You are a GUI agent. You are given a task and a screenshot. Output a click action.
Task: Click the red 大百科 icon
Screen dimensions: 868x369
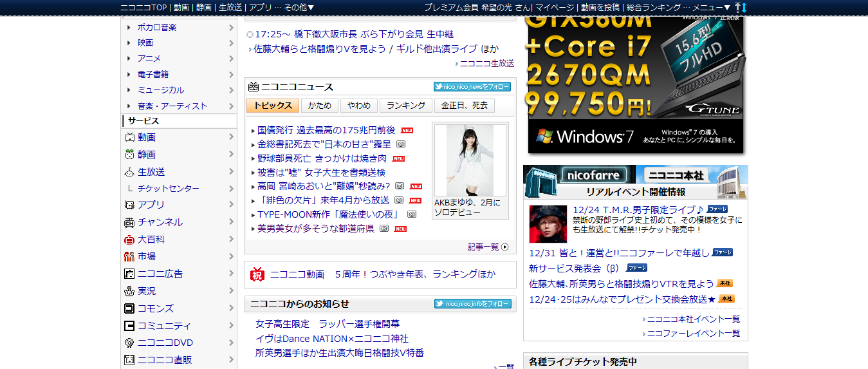pyautogui.click(x=129, y=240)
